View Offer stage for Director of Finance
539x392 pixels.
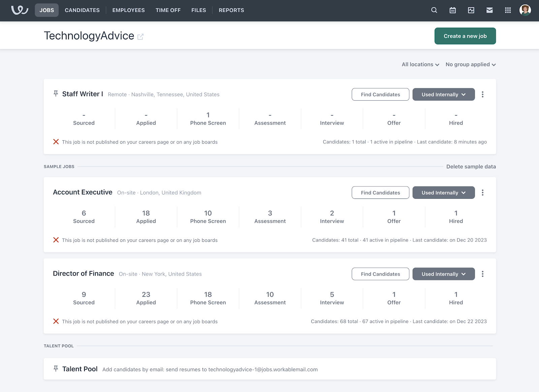[x=394, y=298]
